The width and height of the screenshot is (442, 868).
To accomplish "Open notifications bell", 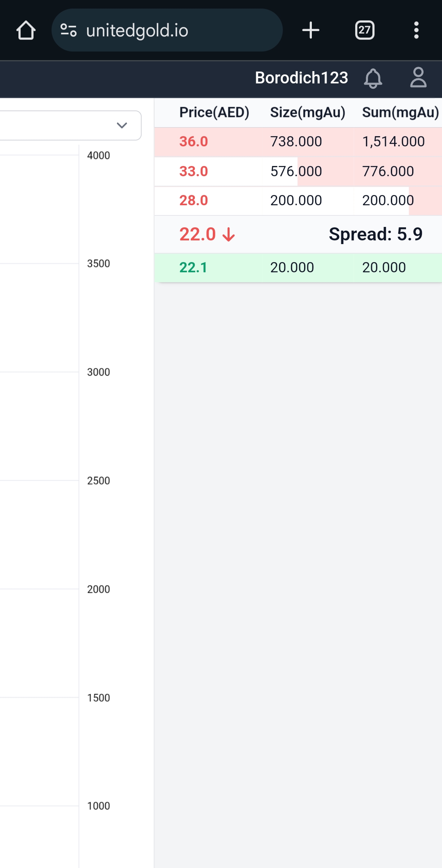I will point(373,78).
